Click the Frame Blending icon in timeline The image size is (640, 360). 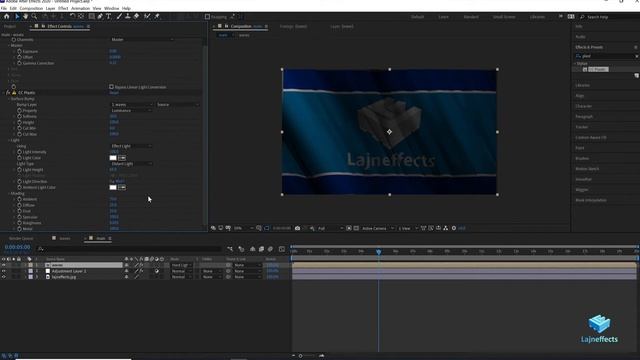point(261,249)
